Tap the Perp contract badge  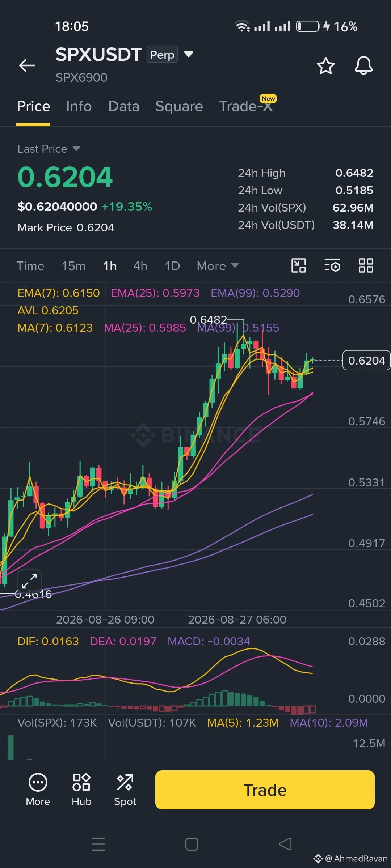[x=162, y=54]
